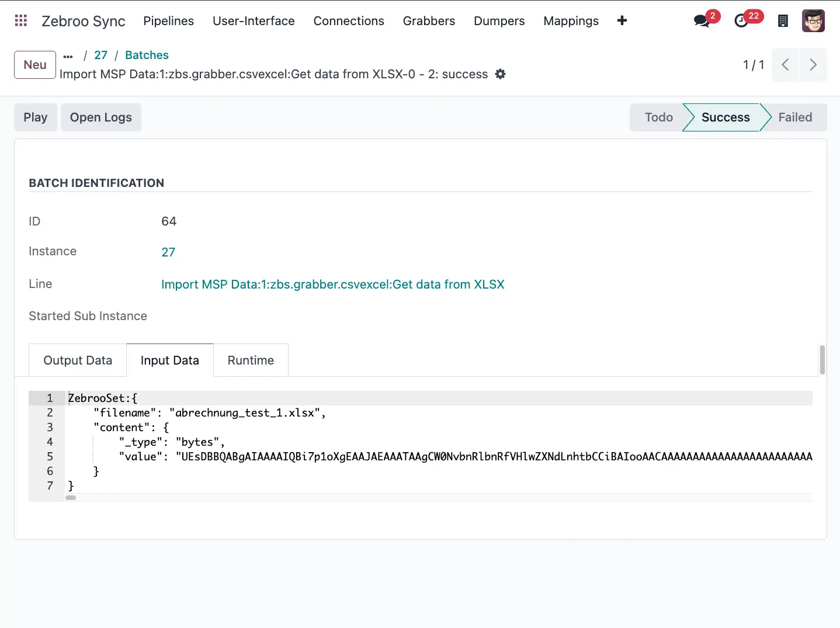This screenshot has width=840, height=628.
Task: Switch to Input Data tab
Action: [x=170, y=360]
